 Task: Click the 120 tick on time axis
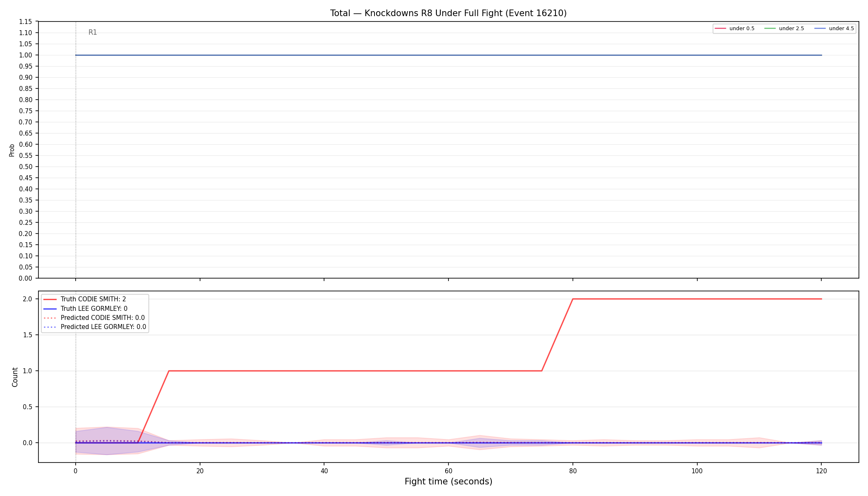(821, 471)
